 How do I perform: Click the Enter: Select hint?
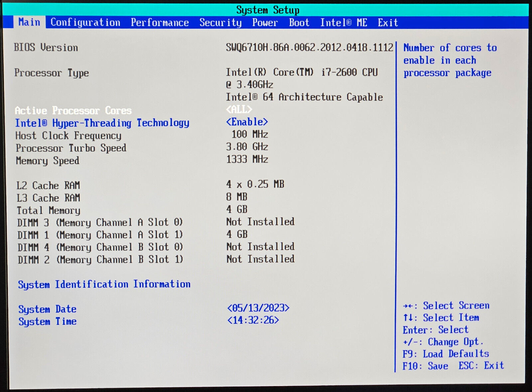pos(436,330)
